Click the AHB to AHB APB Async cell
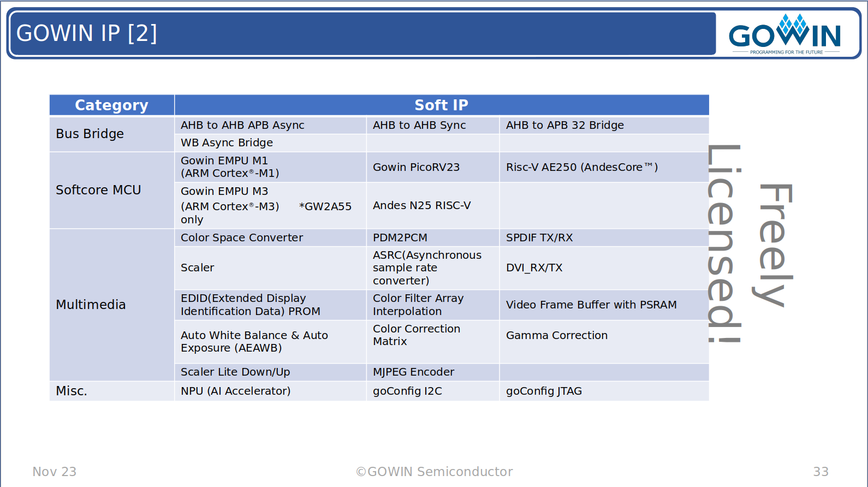The width and height of the screenshot is (868, 487). pos(270,125)
